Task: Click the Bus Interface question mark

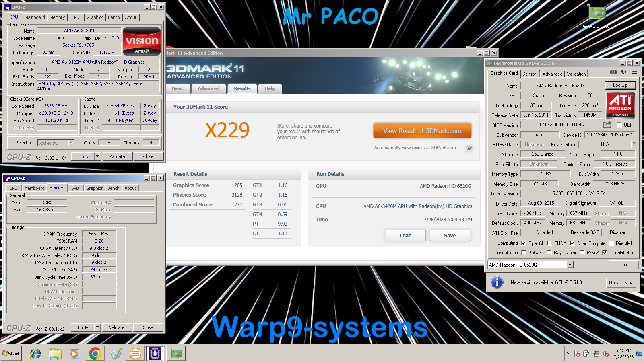Action: point(634,144)
